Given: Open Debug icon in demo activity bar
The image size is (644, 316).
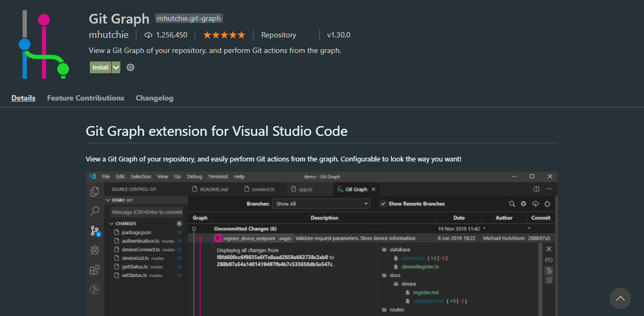Looking at the screenshot, I should pyautogui.click(x=95, y=250).
